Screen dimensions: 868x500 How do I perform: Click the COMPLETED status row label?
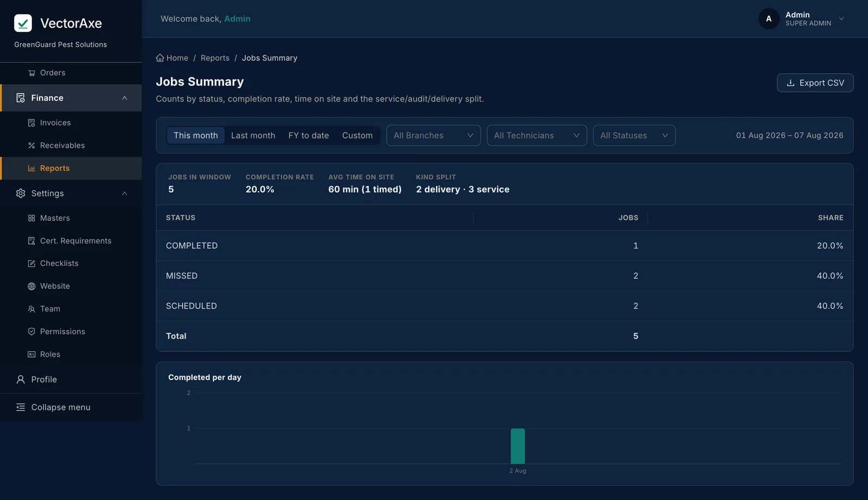[x=192, y=246]
